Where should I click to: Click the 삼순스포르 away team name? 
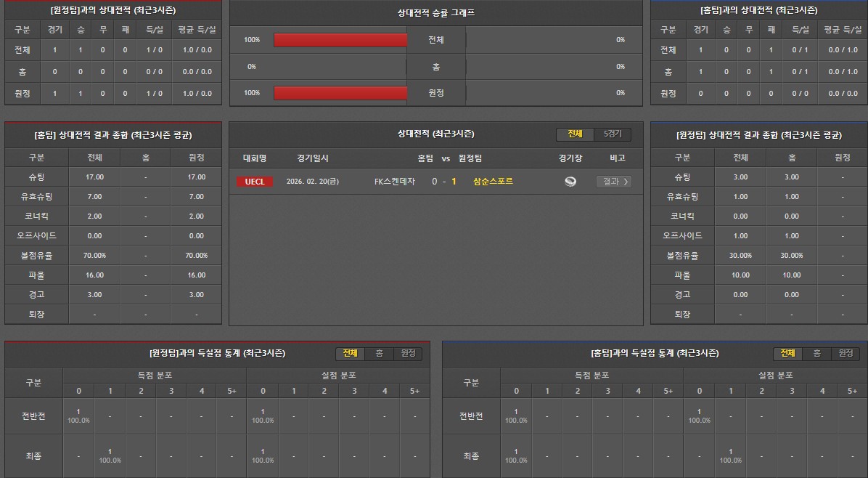tap(493, 182)
